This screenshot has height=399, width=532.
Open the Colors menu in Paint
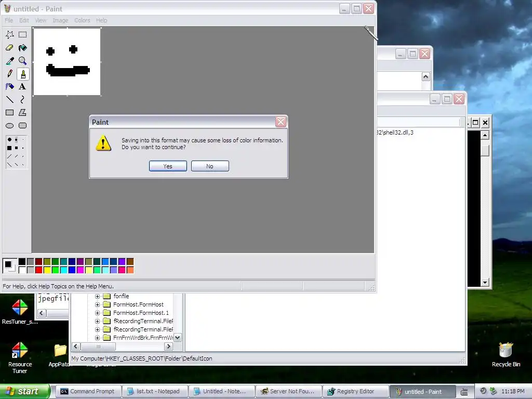coord(82,20)
